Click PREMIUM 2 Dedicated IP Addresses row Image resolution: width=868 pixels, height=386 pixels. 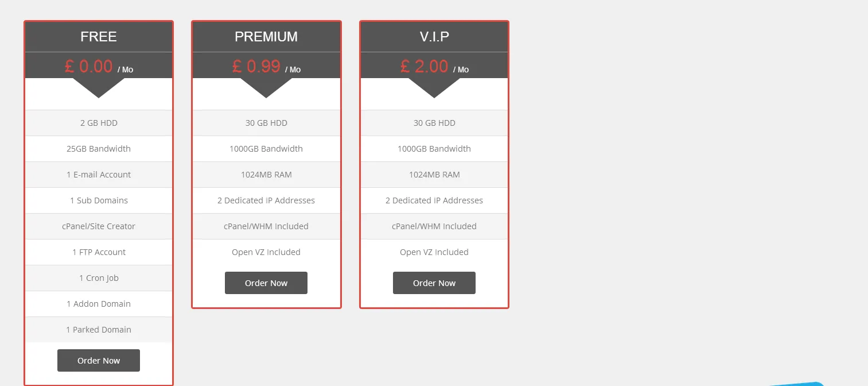266,200
